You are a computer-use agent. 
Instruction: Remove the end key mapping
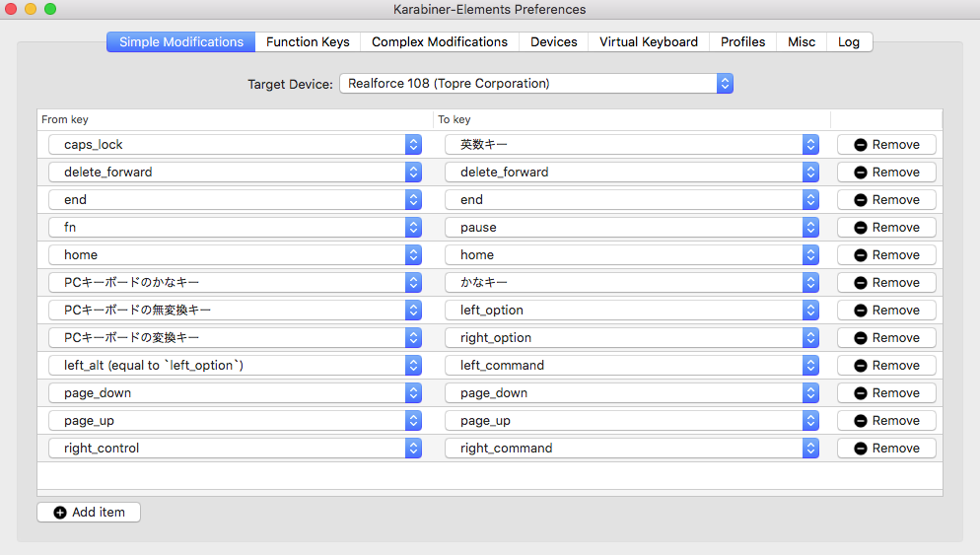click(886, 199)
